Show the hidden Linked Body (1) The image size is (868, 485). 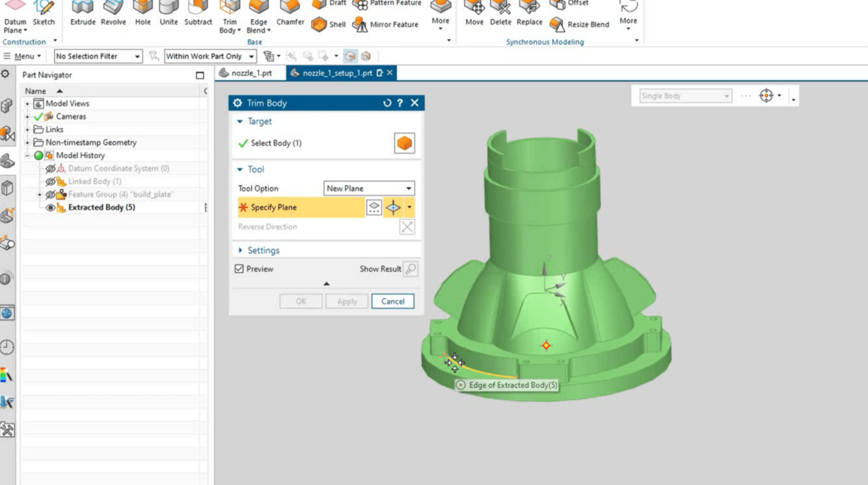[x=50, y=182]
